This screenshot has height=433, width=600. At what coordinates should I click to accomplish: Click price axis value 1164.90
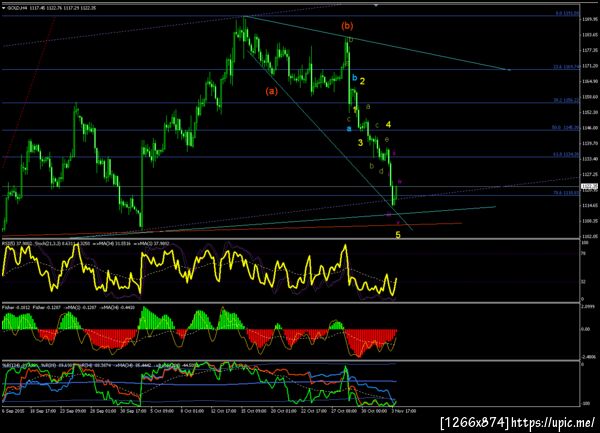click(x=590, y=81)
